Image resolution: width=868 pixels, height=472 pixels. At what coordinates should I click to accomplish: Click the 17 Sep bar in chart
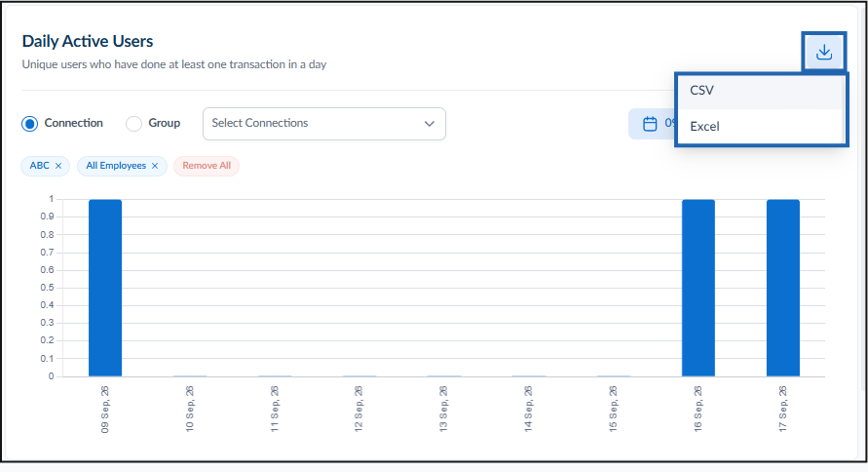coord(782,288)
